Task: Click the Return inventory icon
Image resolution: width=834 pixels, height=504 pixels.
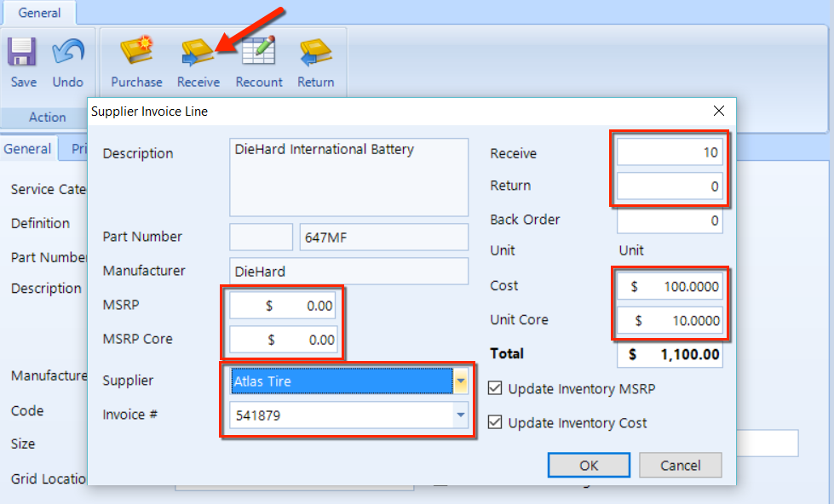Action: (x=315, y=54)
